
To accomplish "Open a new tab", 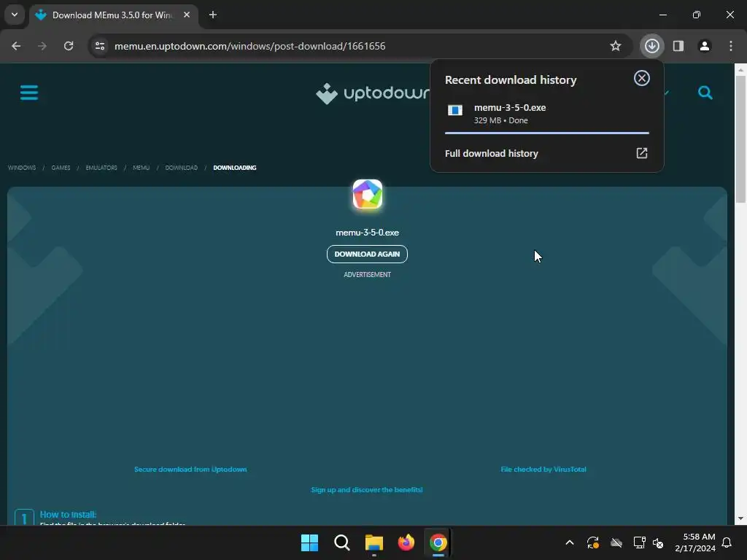I will click(213, 15).
